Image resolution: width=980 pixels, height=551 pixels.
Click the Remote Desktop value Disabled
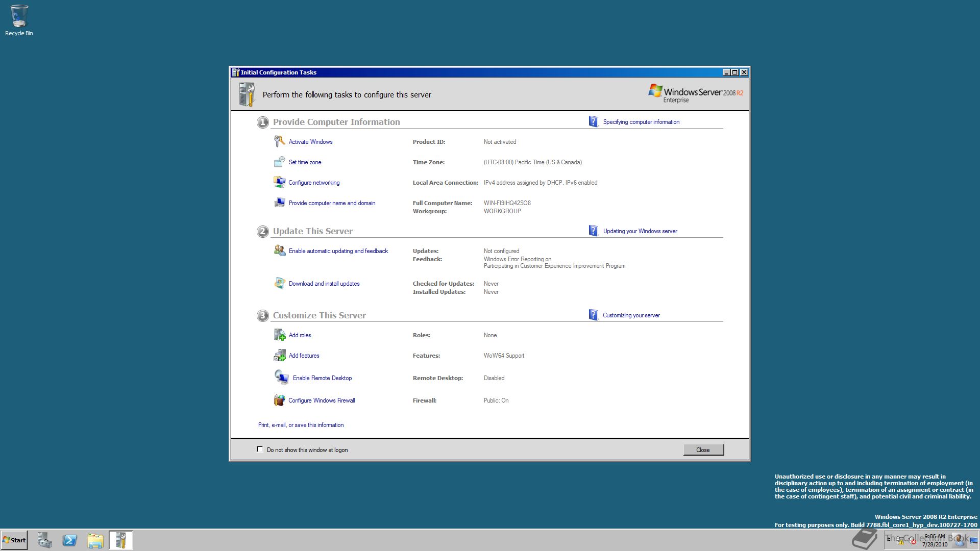494,378
